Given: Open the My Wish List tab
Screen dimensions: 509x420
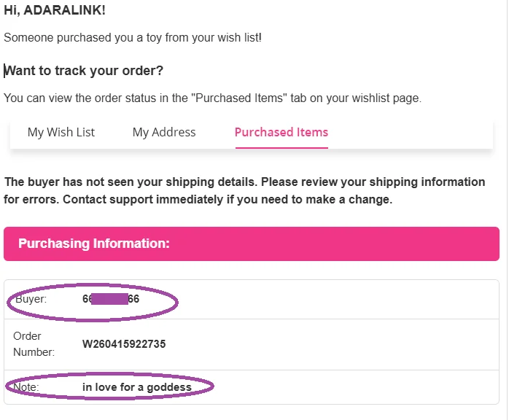Looking at the screenshot, I should click(61, 132).
